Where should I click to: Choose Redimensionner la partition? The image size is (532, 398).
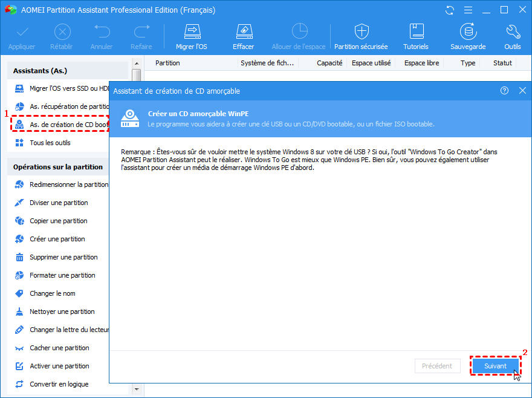pos(61,184)
